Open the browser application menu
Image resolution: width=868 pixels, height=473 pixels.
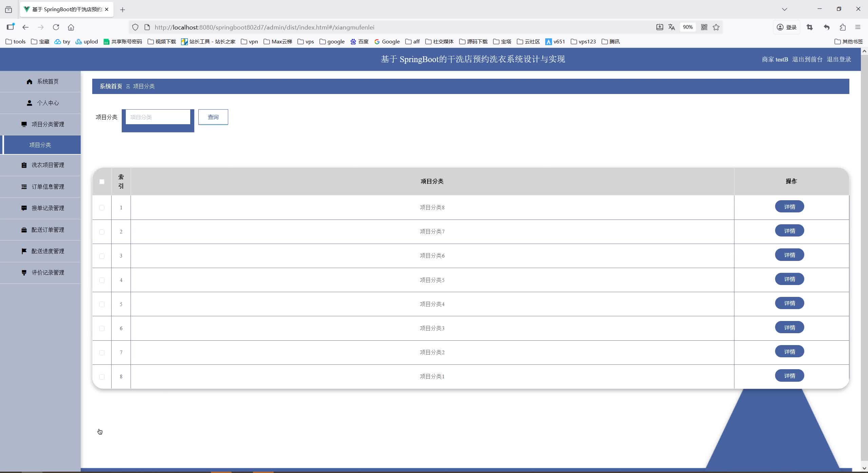coord(858,27)
